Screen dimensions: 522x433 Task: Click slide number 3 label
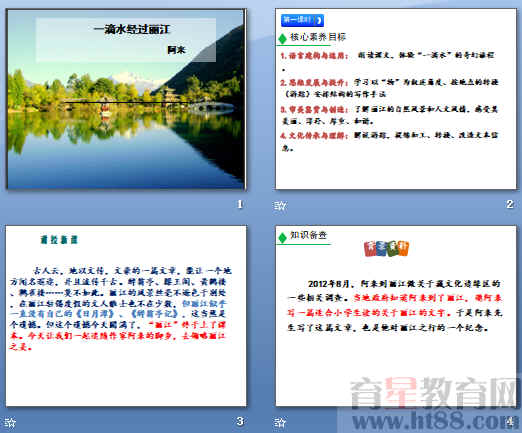240,421
